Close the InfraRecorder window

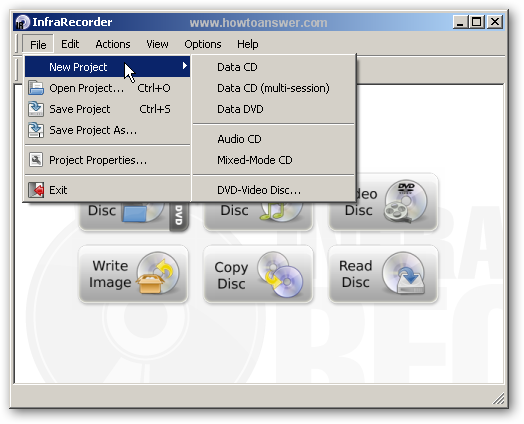pyautogui.click(x=495, y=22)
